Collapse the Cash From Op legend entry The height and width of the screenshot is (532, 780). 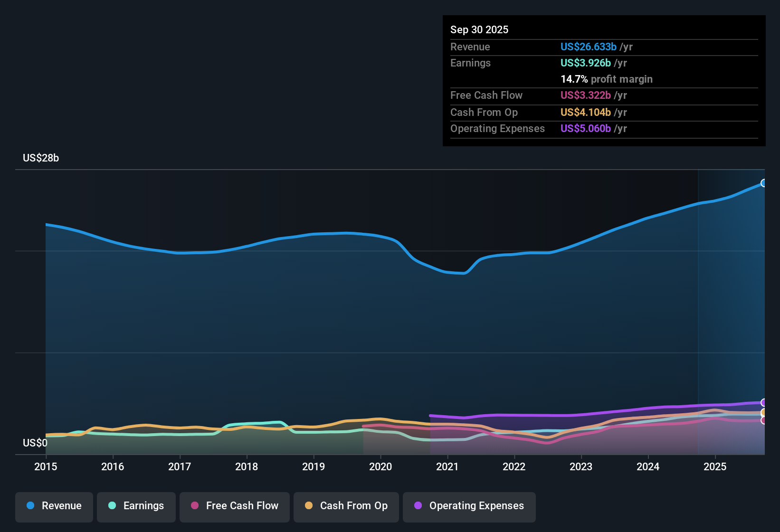pyautogui.click(x=346, y=506)
